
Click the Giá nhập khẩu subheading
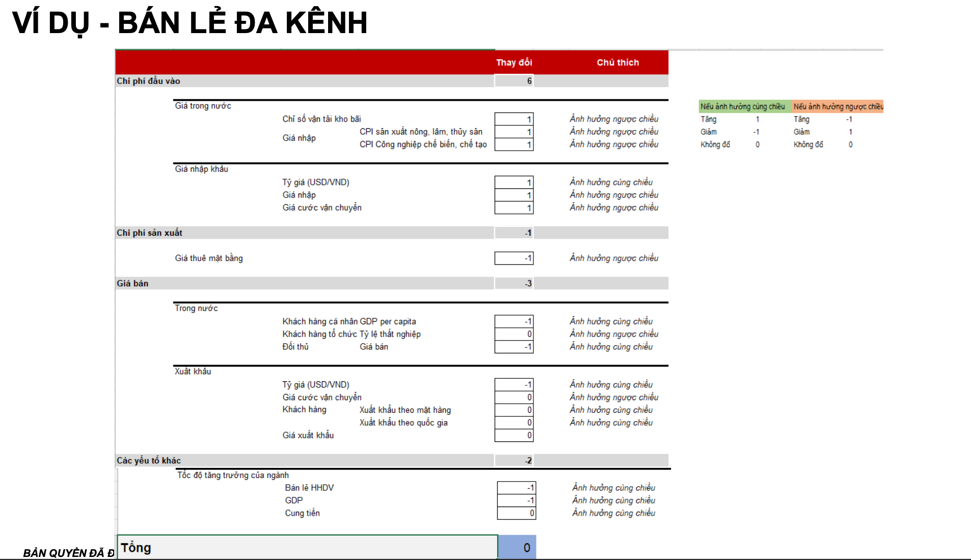click(201, 169)
